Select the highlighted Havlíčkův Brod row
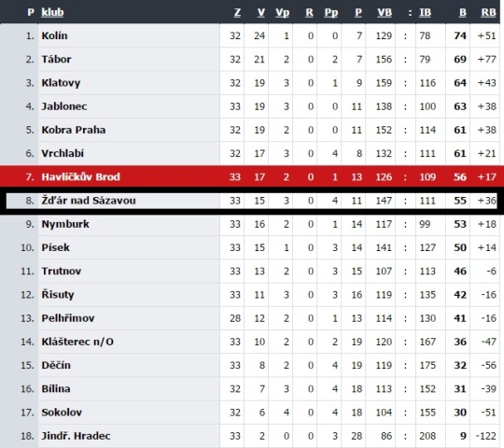504x448 pixels. pyautogui.click(x=252, y=176)
